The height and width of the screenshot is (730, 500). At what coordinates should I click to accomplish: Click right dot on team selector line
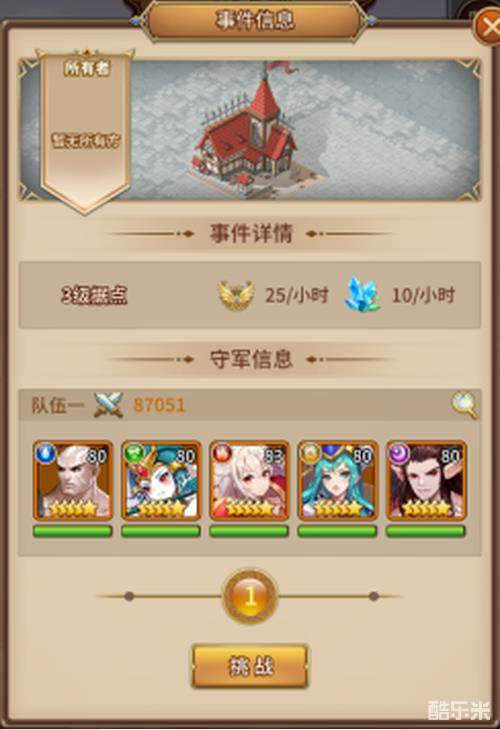[373, 596]
